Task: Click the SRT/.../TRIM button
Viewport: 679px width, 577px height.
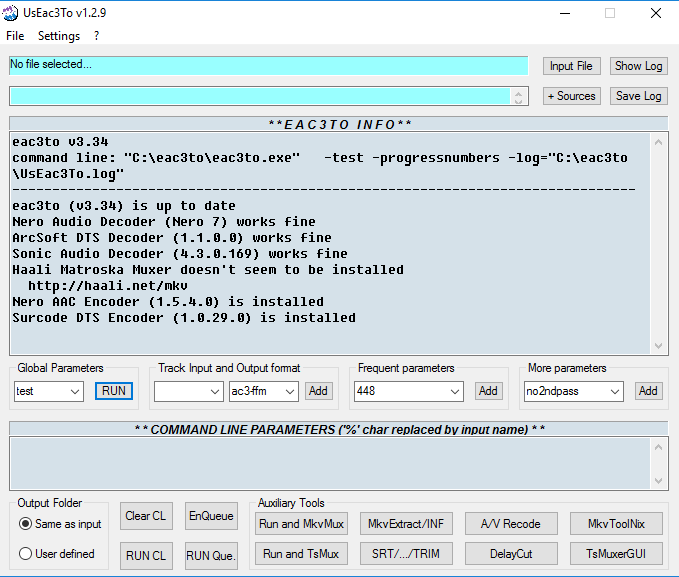Action: click(x=406, y=554)
